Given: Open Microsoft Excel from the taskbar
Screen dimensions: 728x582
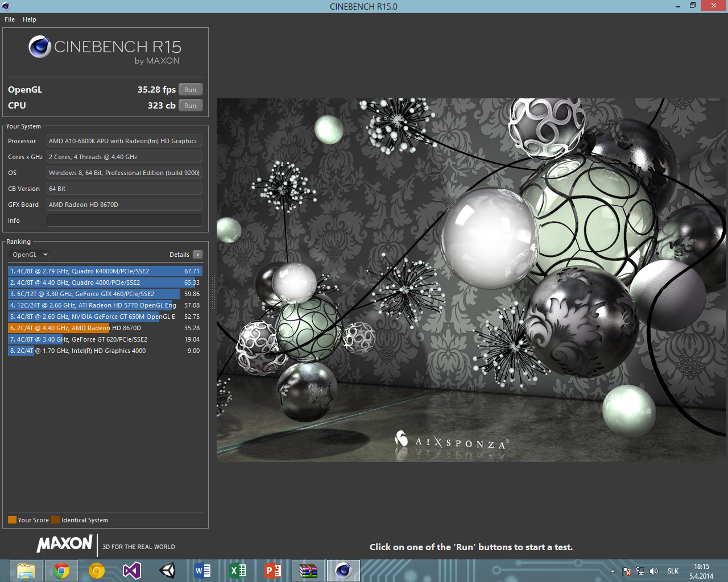Looking at the screenshot, I should (238, 571).
